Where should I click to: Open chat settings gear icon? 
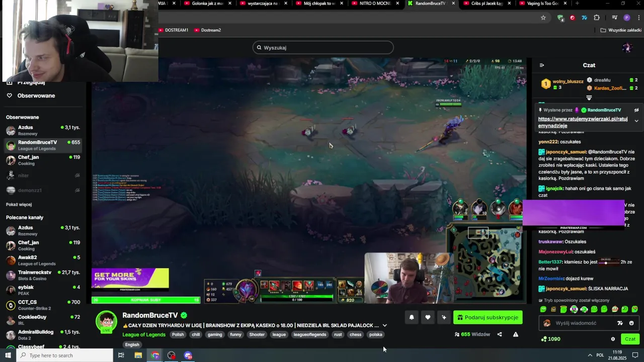pos(613,339)
